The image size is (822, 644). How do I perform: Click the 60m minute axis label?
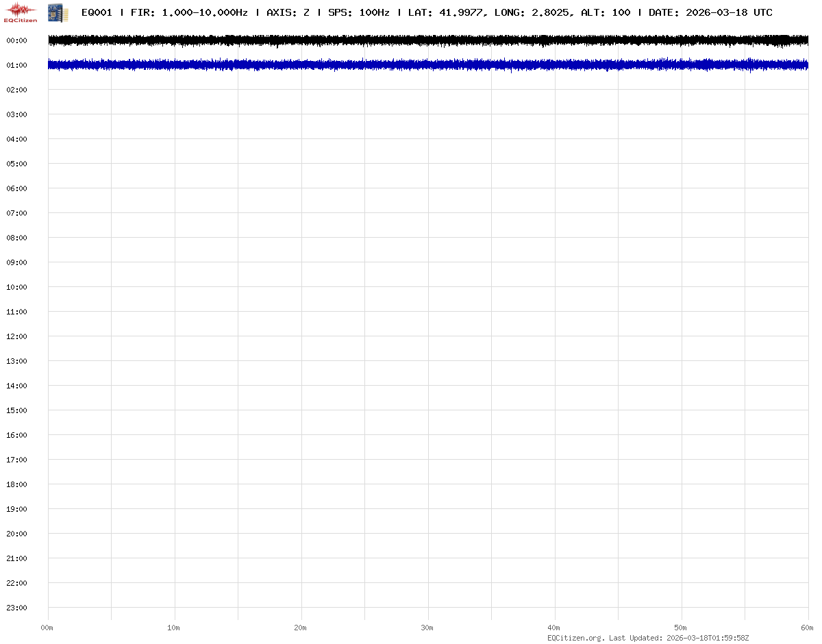click(808, 628)
